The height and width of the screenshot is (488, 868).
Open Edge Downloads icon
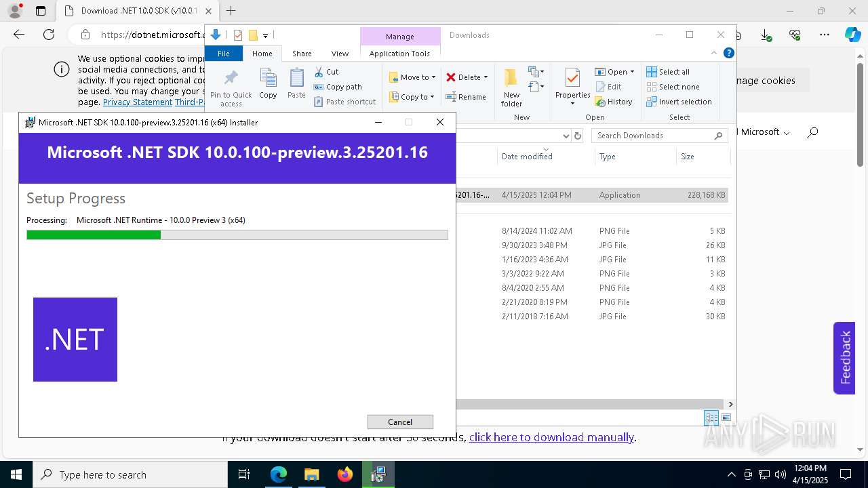tap(766, 35)
